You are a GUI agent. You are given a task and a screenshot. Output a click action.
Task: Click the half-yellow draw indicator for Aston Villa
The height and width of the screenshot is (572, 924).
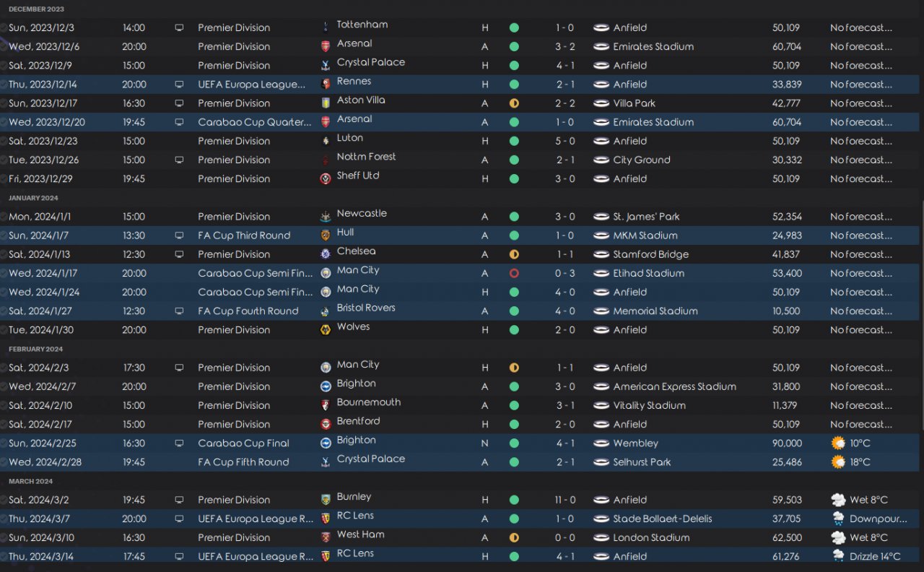tap(514, 103)
